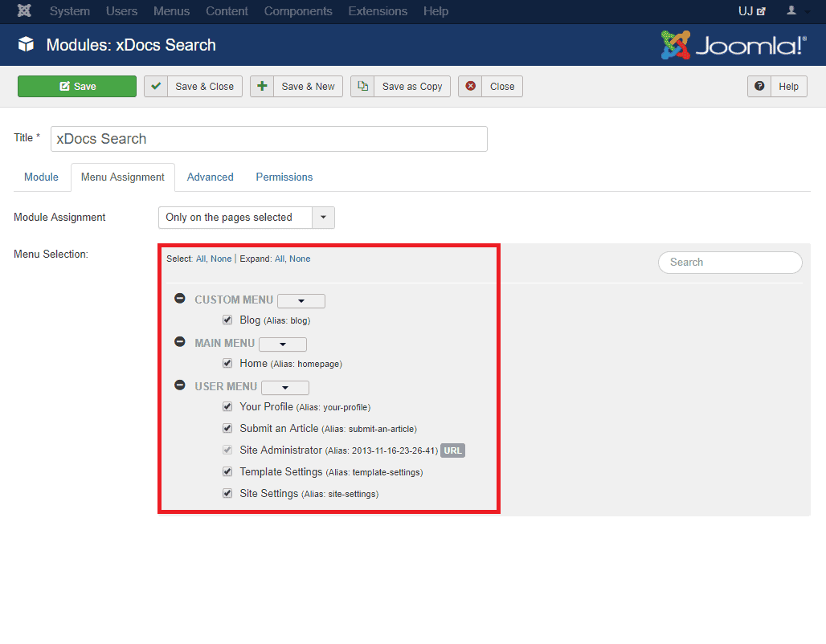The height and width of the screenshot is (644, 826).
Task: Click the Joomla logo icon in top bar
Action: click(24, 11)
